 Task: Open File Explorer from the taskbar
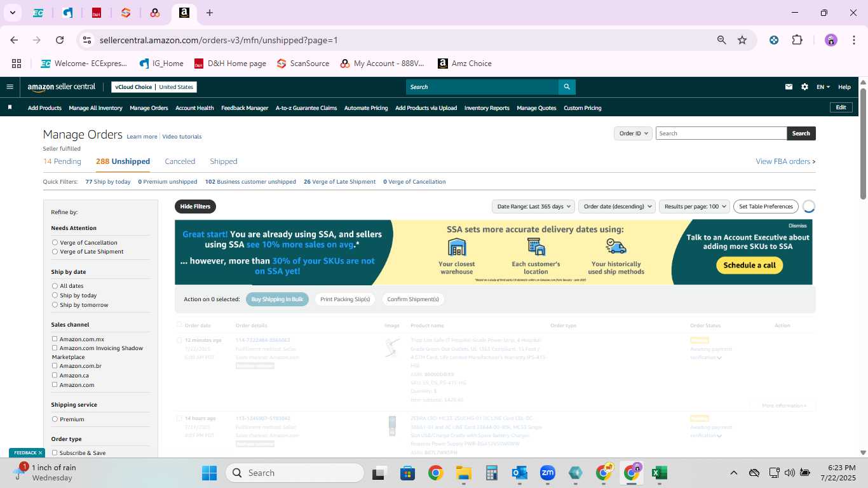(x=463, y=473)
